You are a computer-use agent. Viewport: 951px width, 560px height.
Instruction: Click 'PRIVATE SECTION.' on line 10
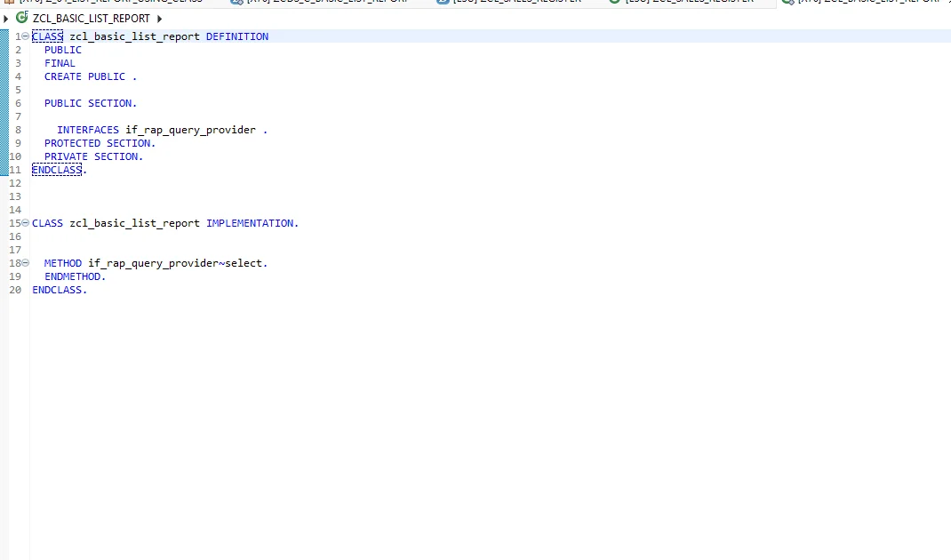click(94, 156)
